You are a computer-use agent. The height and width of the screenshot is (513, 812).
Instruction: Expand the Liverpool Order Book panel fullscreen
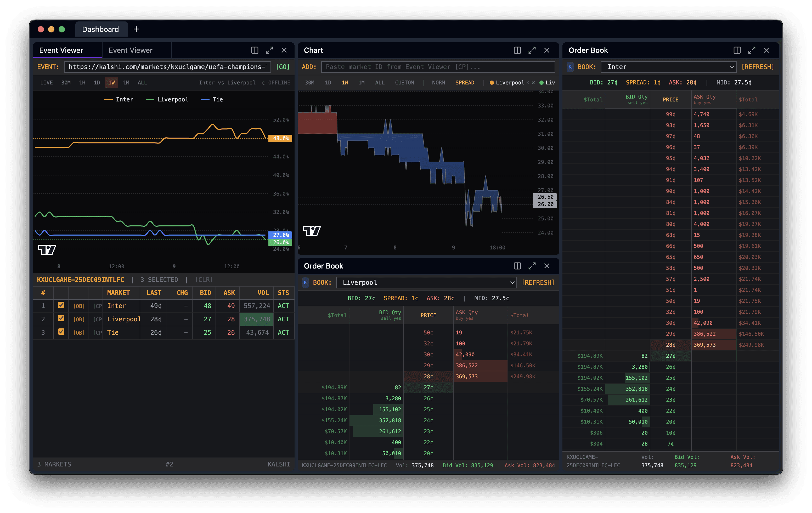click(x=532, y=266)
